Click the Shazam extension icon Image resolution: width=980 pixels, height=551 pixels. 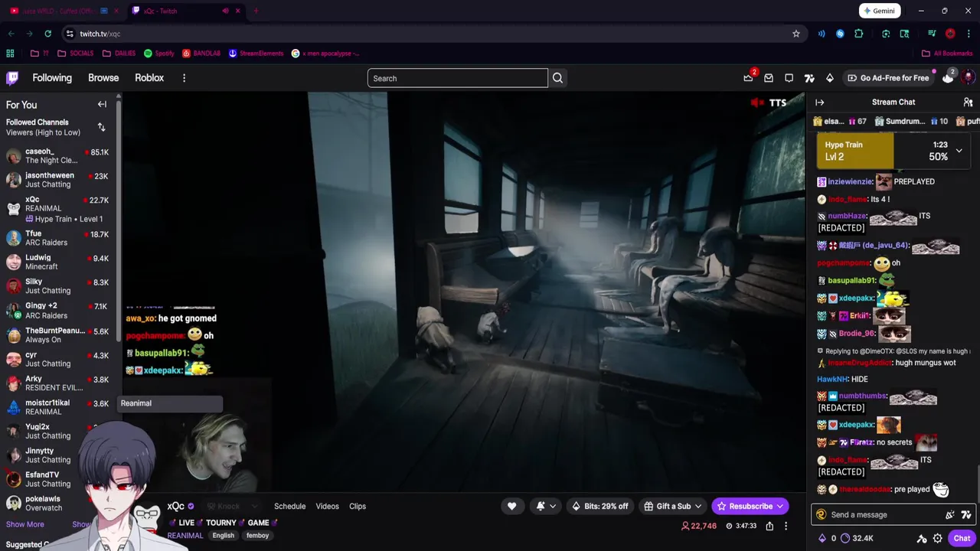840,34
